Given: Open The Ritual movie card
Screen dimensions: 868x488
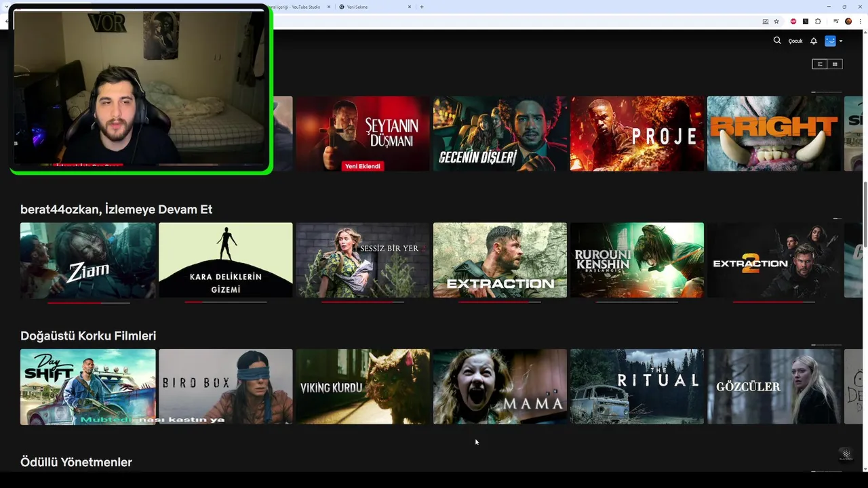Looking at the screenshot, I should click(637, 387).
